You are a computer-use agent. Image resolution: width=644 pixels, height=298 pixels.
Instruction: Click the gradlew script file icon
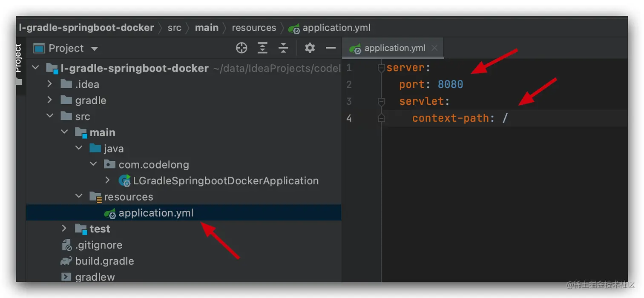pyautogui.click(x=66, y=277)
